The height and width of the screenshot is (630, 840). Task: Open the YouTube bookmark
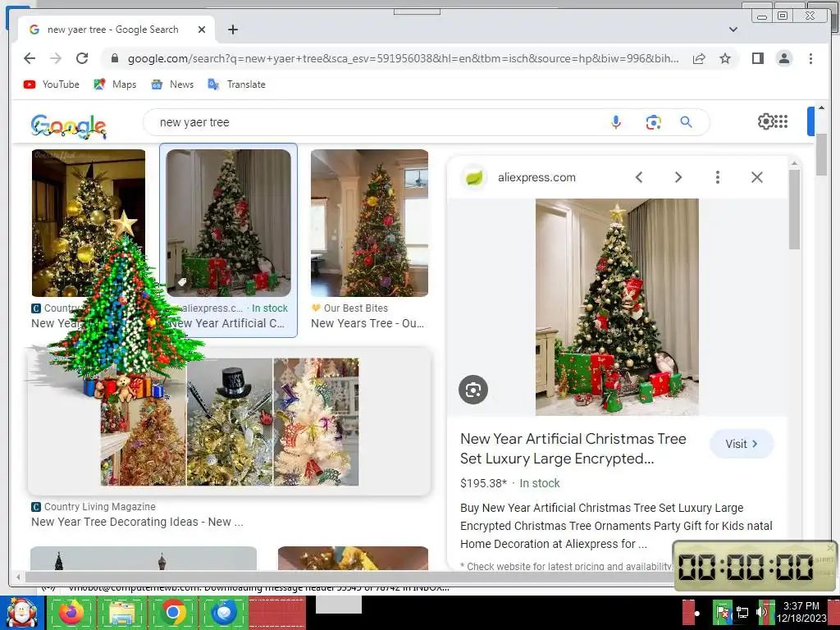tap(52, 84)
